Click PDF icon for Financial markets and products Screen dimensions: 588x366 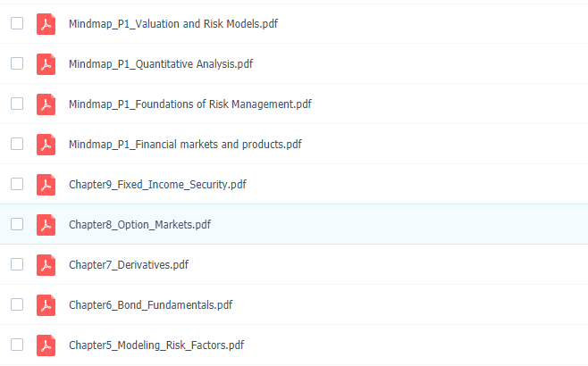tap(46, 145)
